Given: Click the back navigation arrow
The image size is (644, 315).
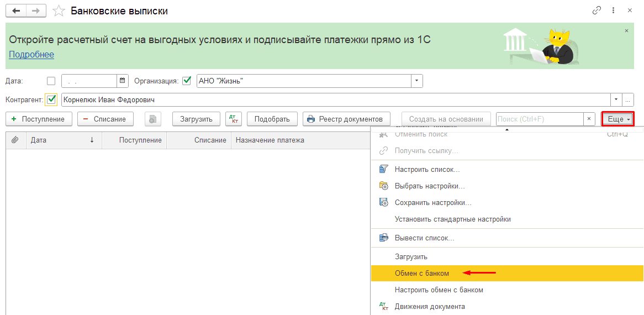Looking at the screenshot, I should (16, 11).
